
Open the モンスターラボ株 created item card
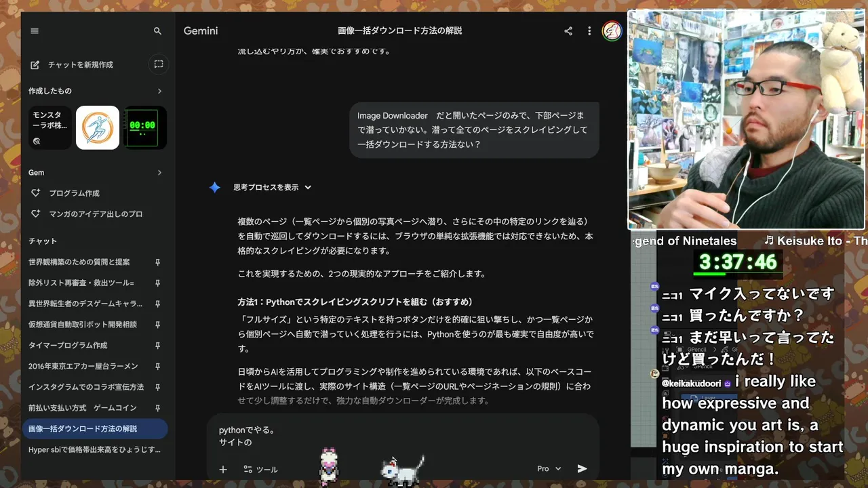point(50,127)
